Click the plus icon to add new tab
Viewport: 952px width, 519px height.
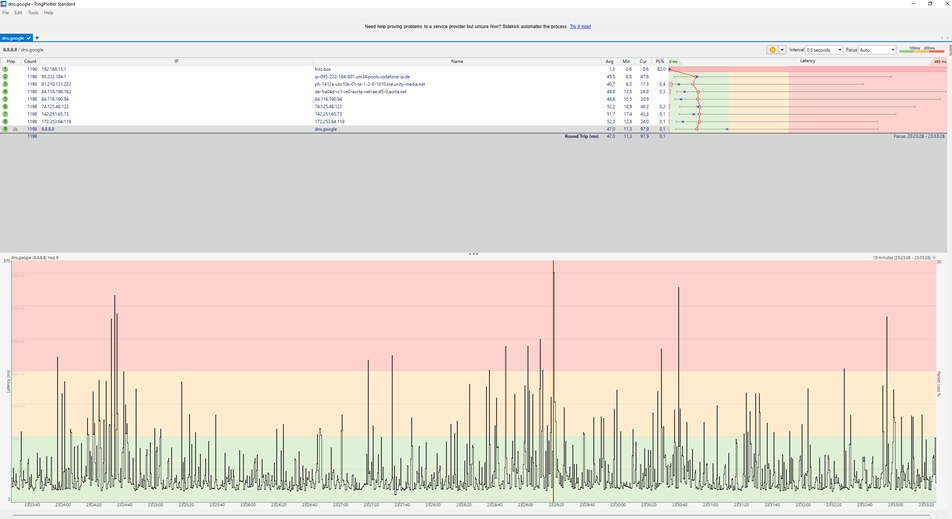[x=37, y=38]
